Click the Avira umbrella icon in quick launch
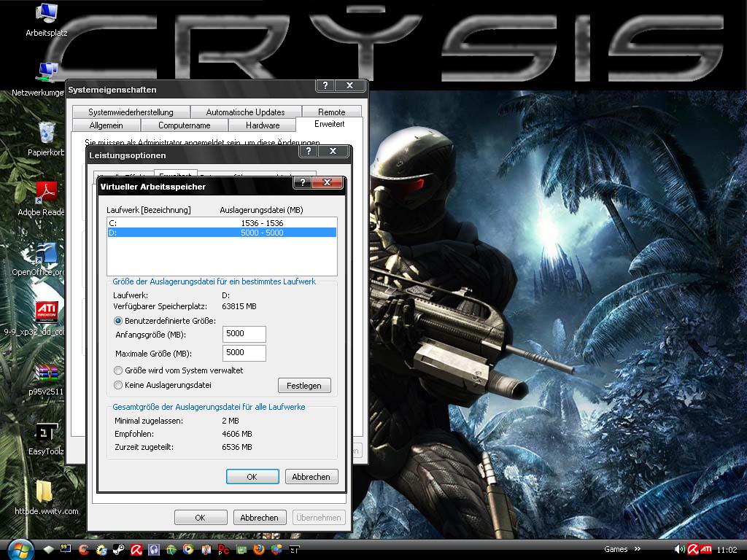The image size is (747, 560). pos(136,550)
